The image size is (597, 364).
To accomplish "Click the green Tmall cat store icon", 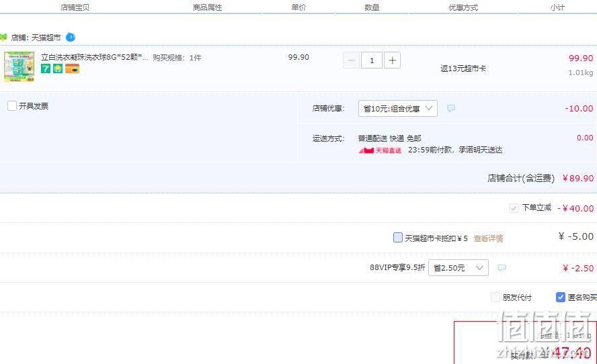I will [x=3, y=38].
